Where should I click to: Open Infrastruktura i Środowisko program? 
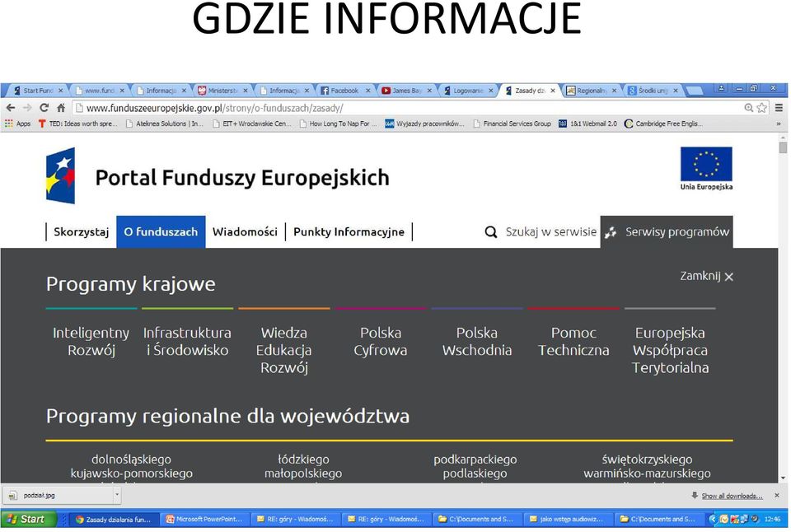tap(187, 342)
